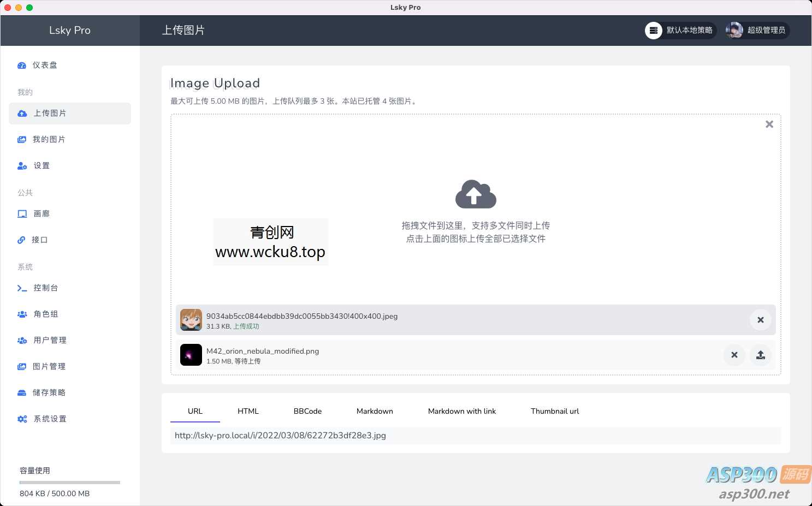Select the 我的图片 sidebar icon

[x=49, y=139]
